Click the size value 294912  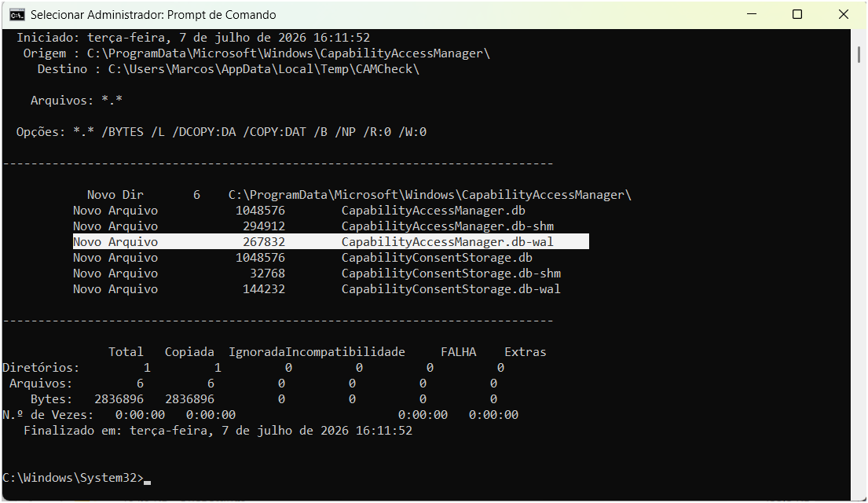[x=264, y=226]
